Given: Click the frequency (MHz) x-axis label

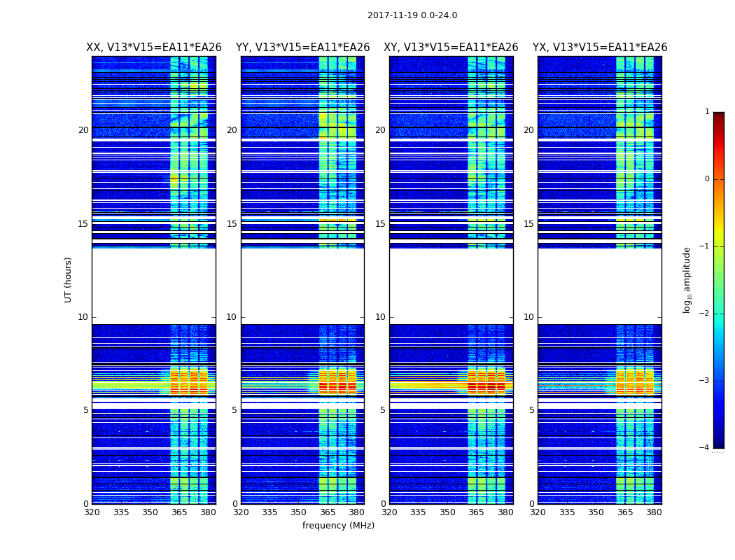Looking at the screenshot, I should 338,526.
